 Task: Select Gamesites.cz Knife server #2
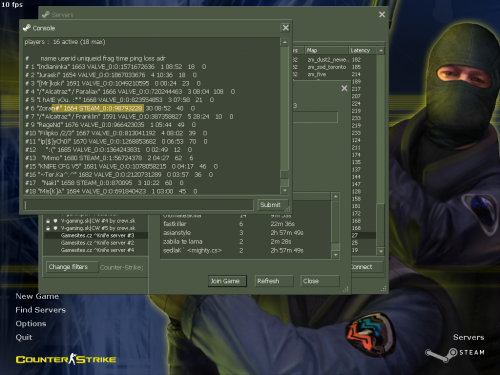point(96,243)
